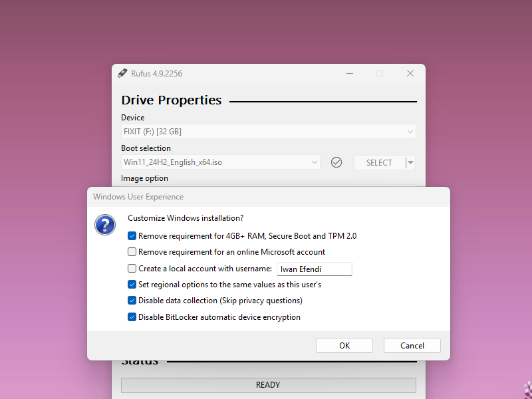The width and height of the screenshot is (532, 399).
Task: Tick Create a local account with username
Action: (132, 269)
